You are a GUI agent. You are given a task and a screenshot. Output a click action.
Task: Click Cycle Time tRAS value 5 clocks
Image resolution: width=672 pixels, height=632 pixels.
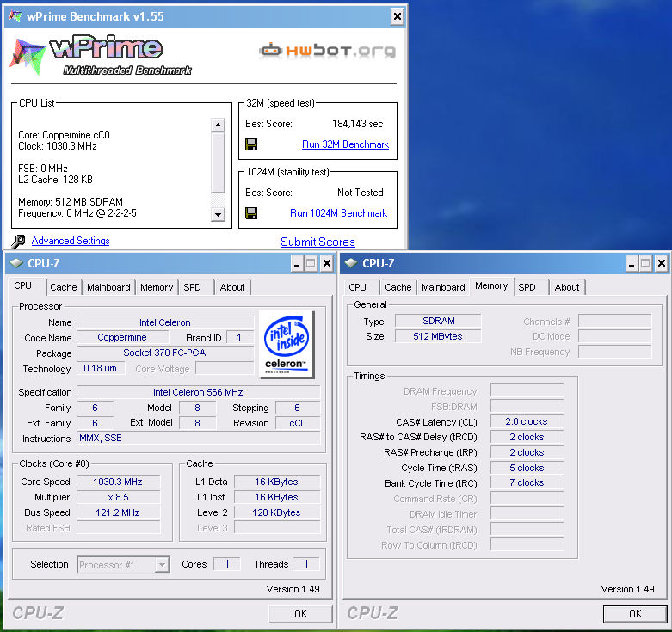coord(527,468)
